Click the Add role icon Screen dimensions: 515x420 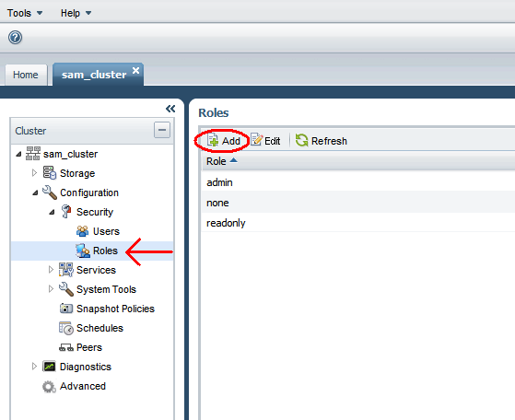[x=213, y=140]
